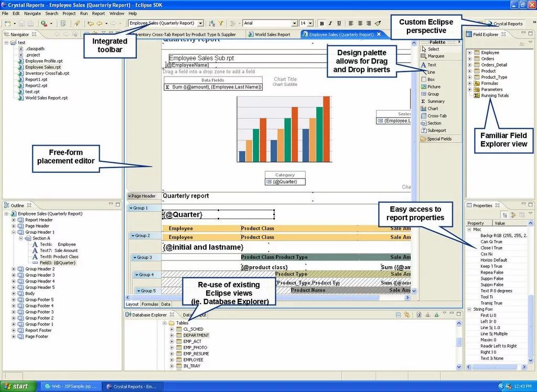Click the filter funnel toolbar icon
Image resolution: width=537 pixels, height=392 pixels.
221,23
